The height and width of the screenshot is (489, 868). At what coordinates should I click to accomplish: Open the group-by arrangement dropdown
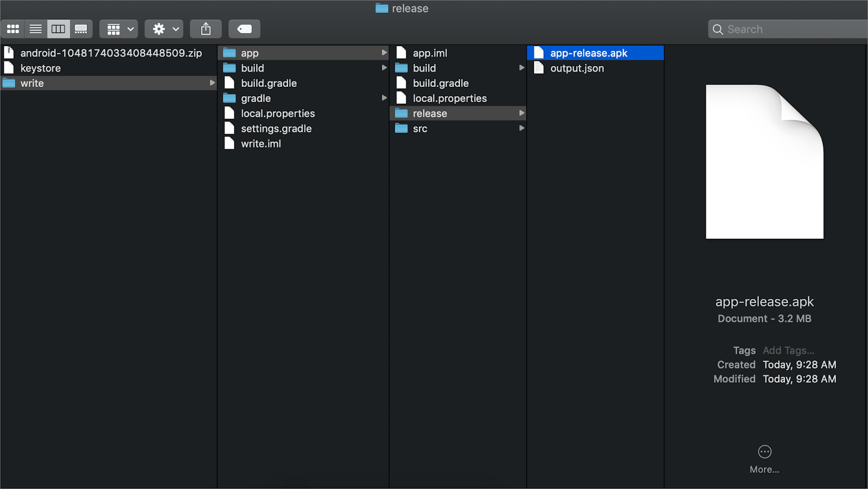point(119,29)
